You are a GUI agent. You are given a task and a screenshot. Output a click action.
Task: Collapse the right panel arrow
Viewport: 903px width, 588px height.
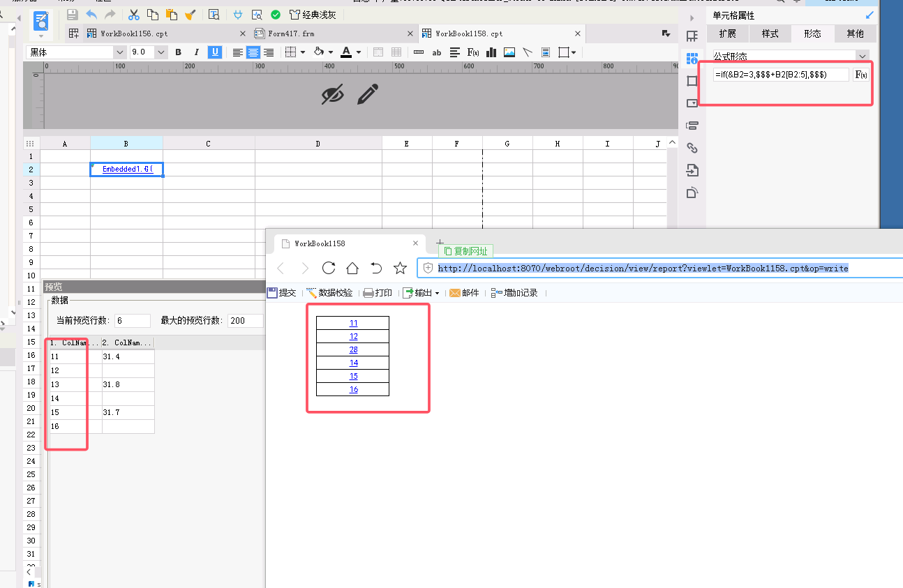(x=692, y=17)
